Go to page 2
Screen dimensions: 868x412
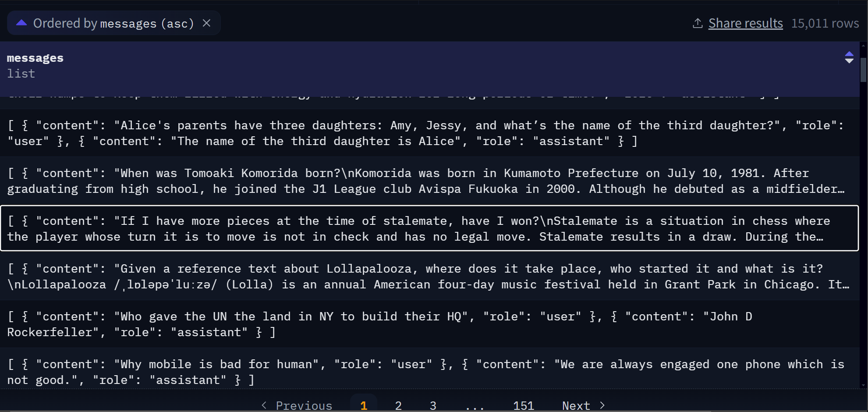(x=398, y=405)
